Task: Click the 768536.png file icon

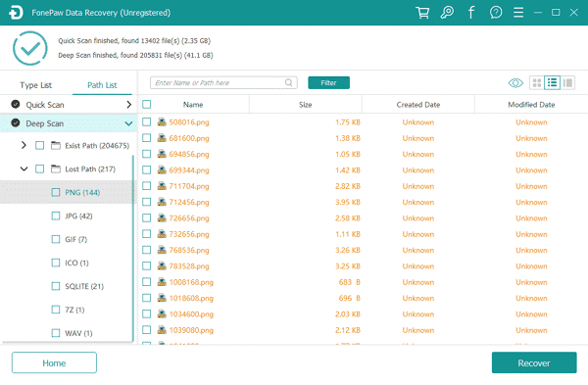Action: point(162,250)
